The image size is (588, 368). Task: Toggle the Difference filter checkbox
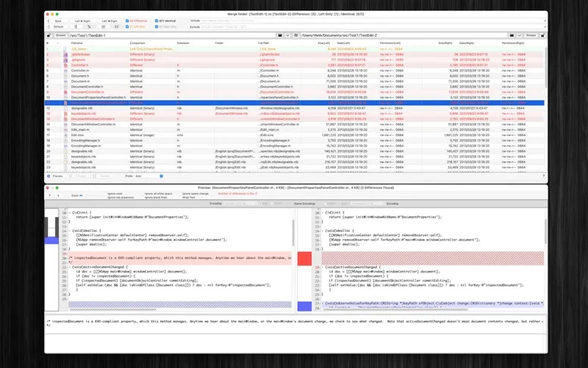click(127, 21)
